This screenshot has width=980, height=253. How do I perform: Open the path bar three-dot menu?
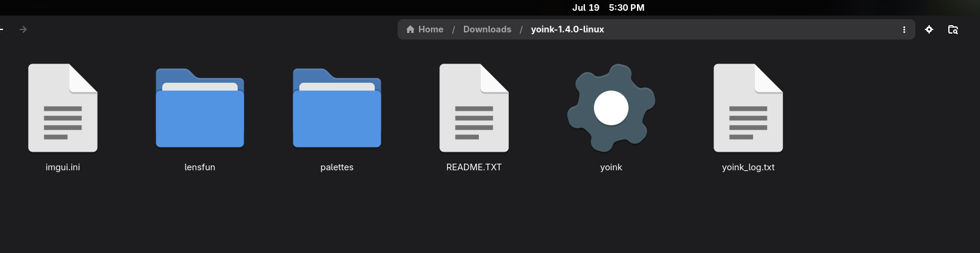click(x=904, y=29)
